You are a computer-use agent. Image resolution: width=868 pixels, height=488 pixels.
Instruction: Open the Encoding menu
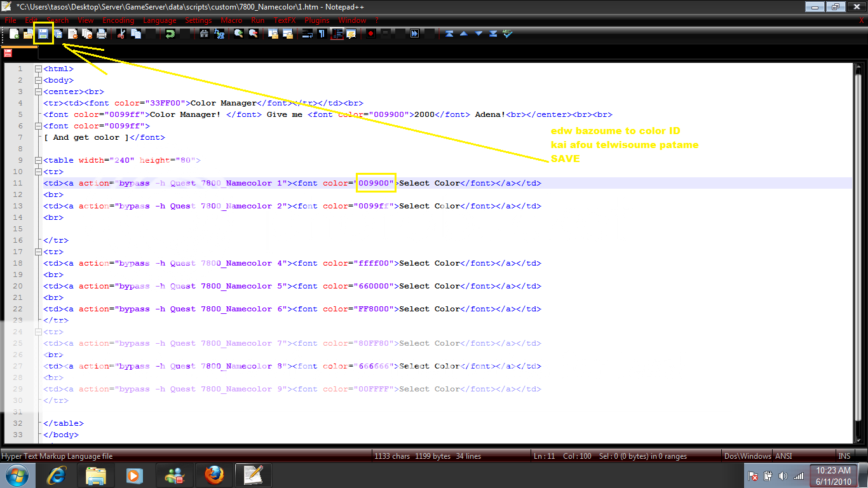118,20
